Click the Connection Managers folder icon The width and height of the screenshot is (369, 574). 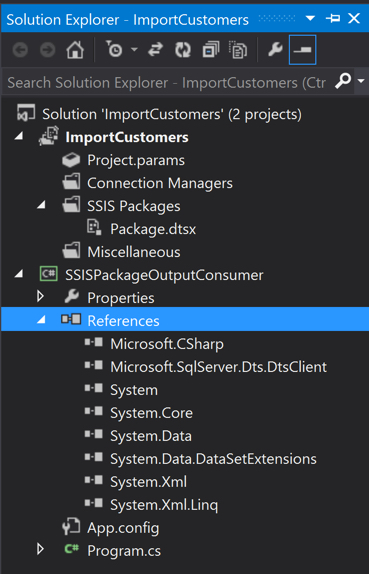point(71,182)
